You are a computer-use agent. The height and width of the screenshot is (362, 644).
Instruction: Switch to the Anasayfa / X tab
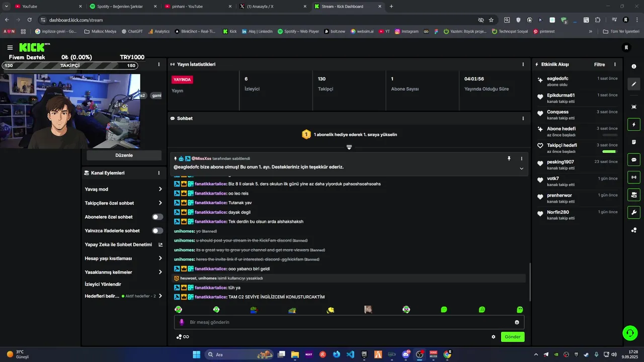pyautogui.click(x=274, y=7)
